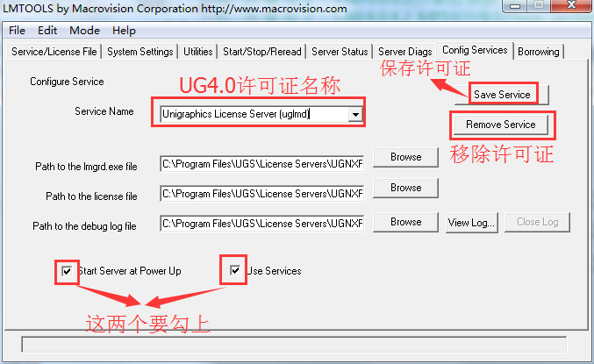Click the debug log file path field

262,224
